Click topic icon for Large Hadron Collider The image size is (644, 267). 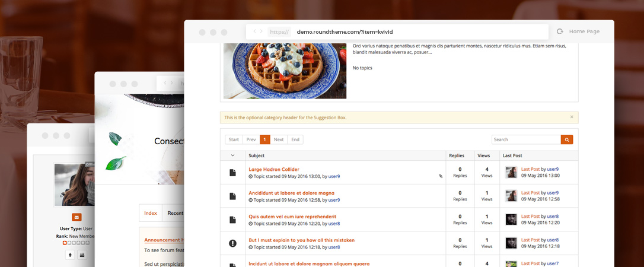[232, 173]
